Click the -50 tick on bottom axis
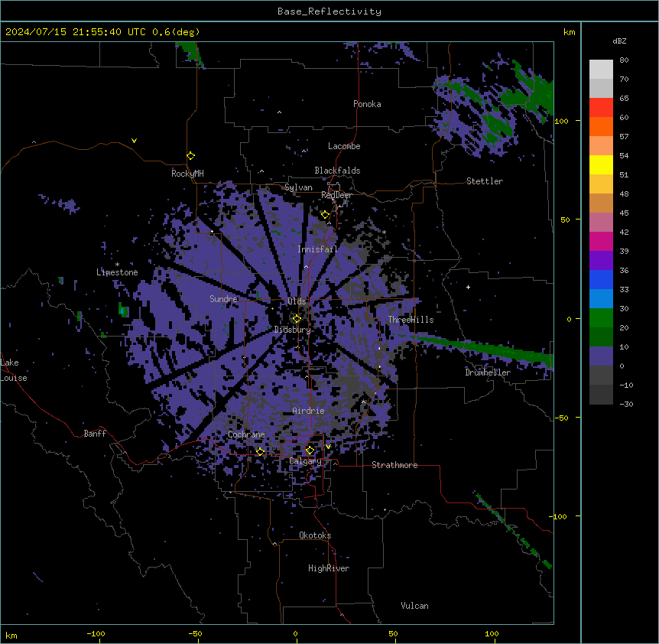The width and height of the screenshot is (659, 644). (x=196, y=634)
